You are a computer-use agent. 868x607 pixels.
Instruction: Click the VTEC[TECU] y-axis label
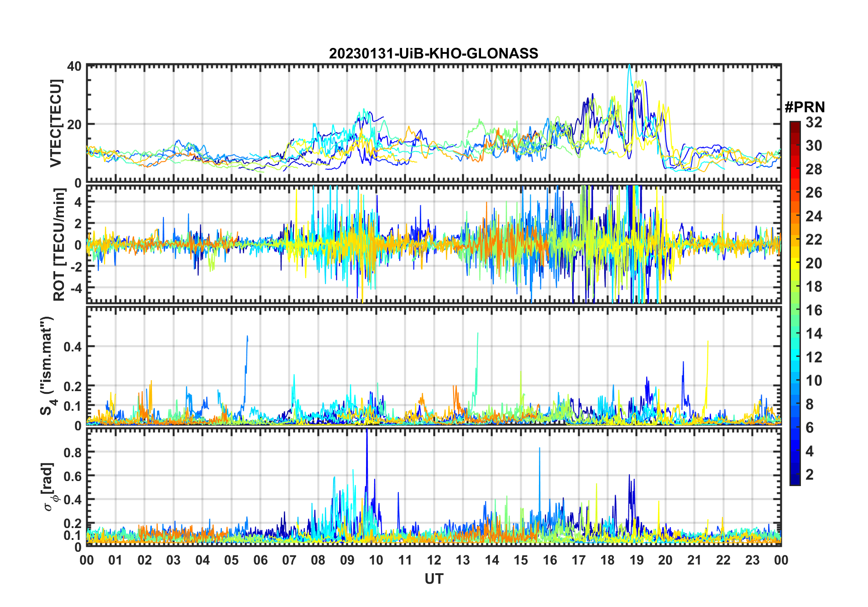(55, 123)
